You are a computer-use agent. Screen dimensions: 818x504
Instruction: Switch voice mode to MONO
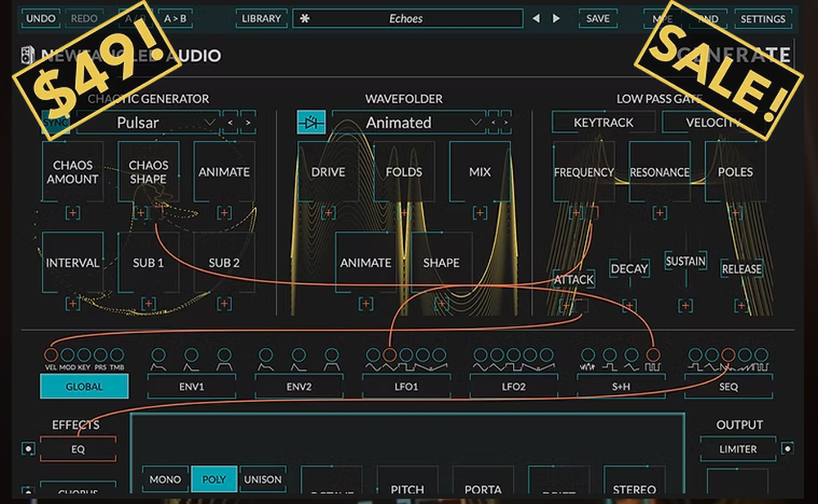point(165,479)
